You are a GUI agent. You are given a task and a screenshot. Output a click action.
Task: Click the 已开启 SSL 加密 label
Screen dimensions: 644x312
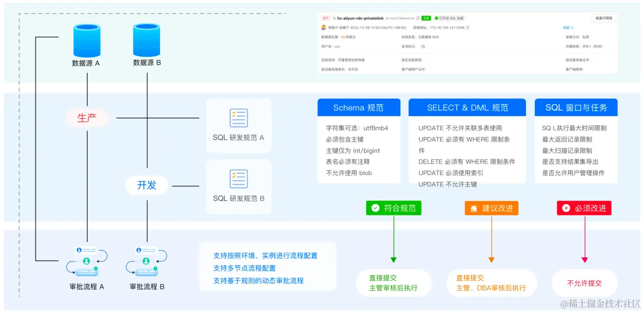[452, 18]
